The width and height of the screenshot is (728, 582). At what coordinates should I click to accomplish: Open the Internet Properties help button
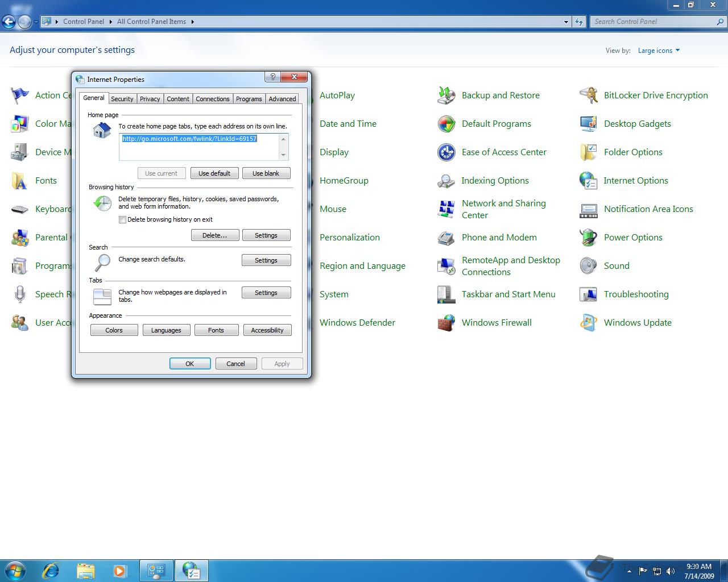(272, 77)
